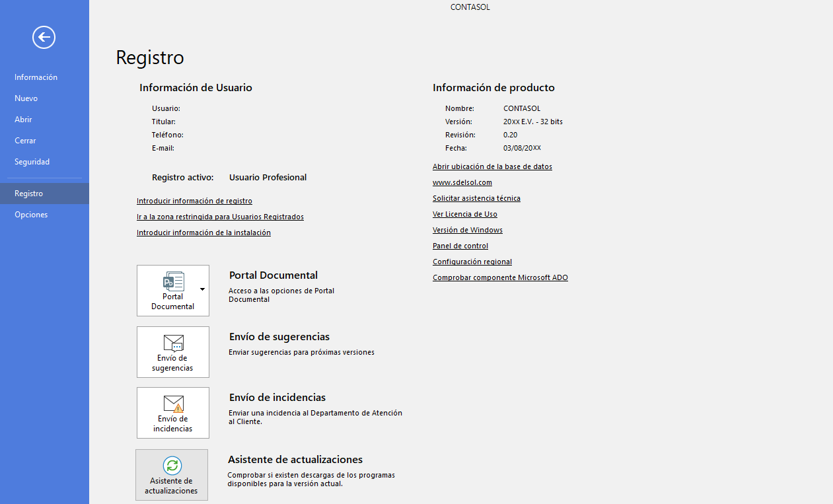Click Solicitar asistencia técnica link

coord(476,198)
